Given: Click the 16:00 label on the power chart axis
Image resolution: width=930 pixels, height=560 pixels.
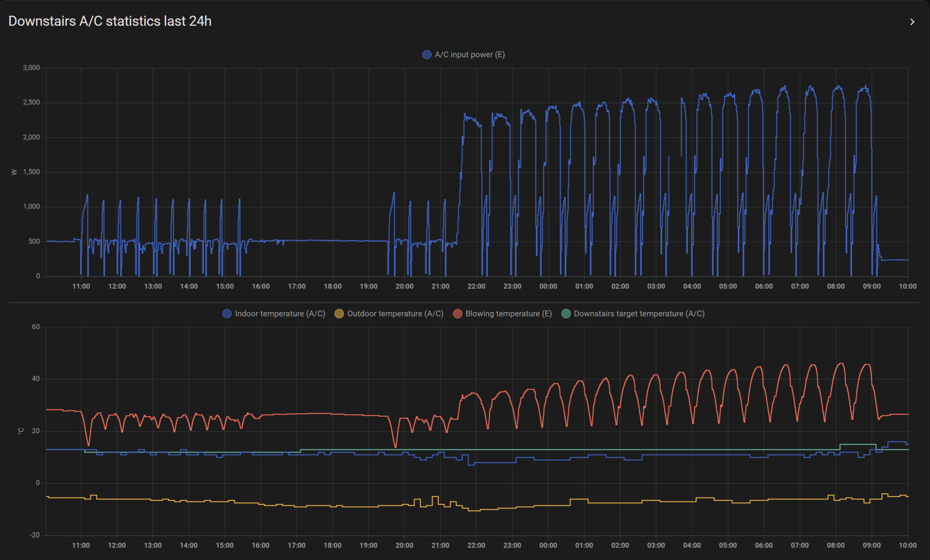Looking at the screenshot, I should point(261,286).
